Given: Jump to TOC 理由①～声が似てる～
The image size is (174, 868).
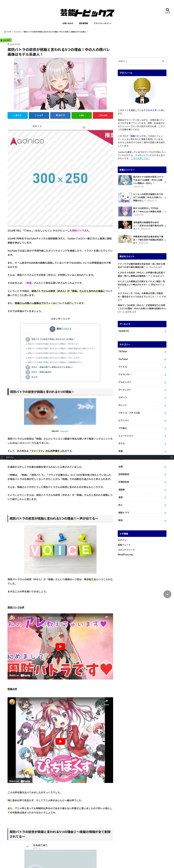Looking at the screenshot, I should 53,344.
